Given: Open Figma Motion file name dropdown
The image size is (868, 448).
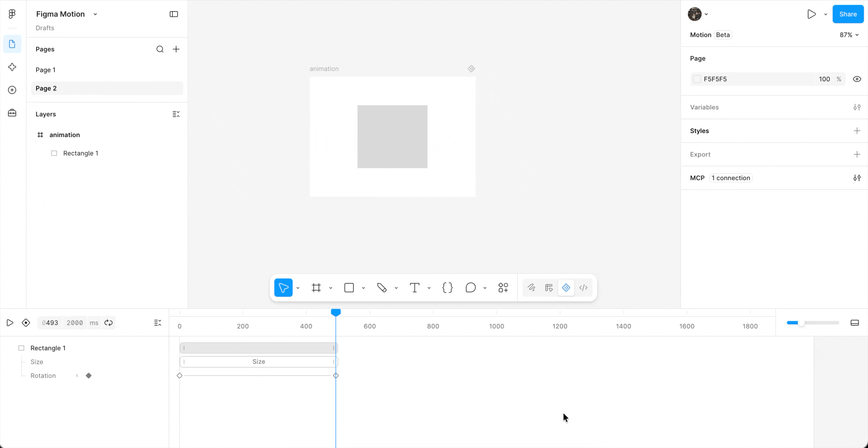Looking at the screenshot, I should [x=95, y=14].
